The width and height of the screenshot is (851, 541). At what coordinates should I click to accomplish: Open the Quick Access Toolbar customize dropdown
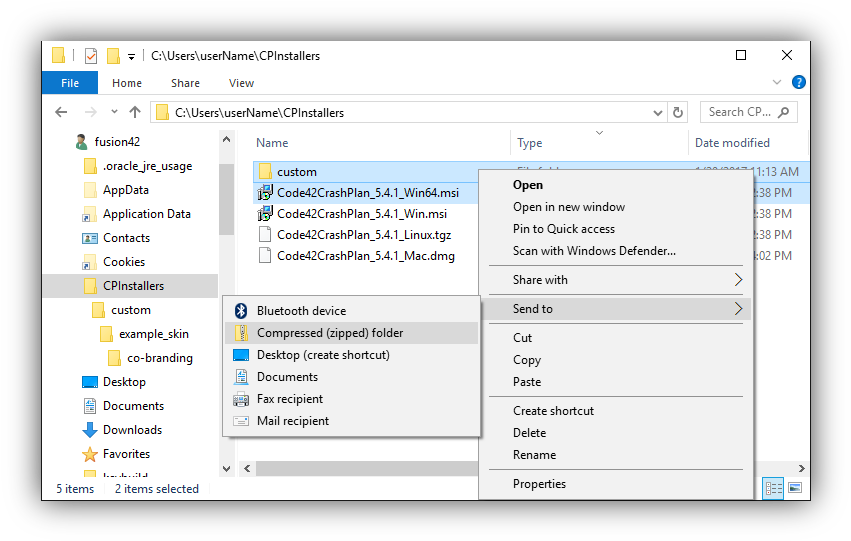tap(131, 56)
